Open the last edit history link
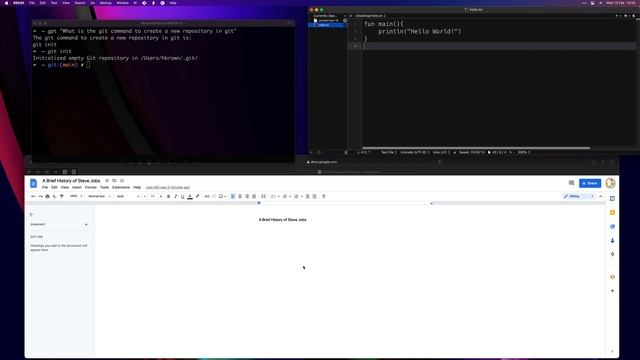Screen dimensions: 640x360 (x=168, y=187)
